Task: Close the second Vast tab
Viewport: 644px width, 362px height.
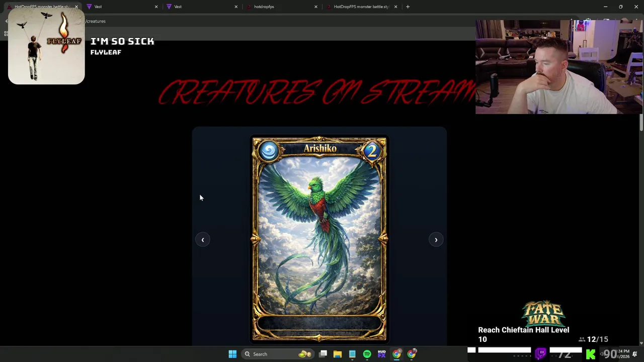Action: pyautogui.click(x=236, y=7)
